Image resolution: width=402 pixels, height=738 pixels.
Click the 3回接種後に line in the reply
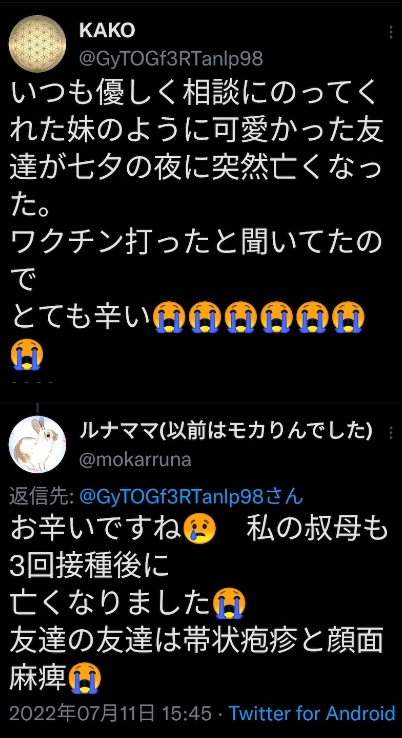coord(89,566)
